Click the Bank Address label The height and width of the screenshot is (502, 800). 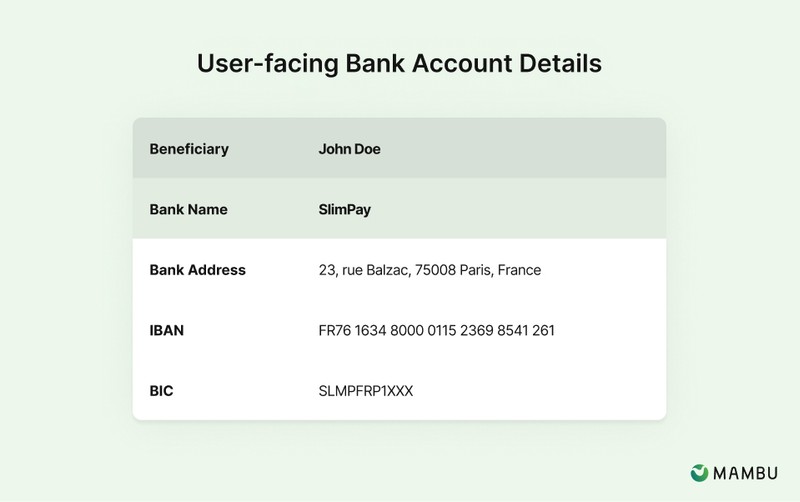pos(197,270)
